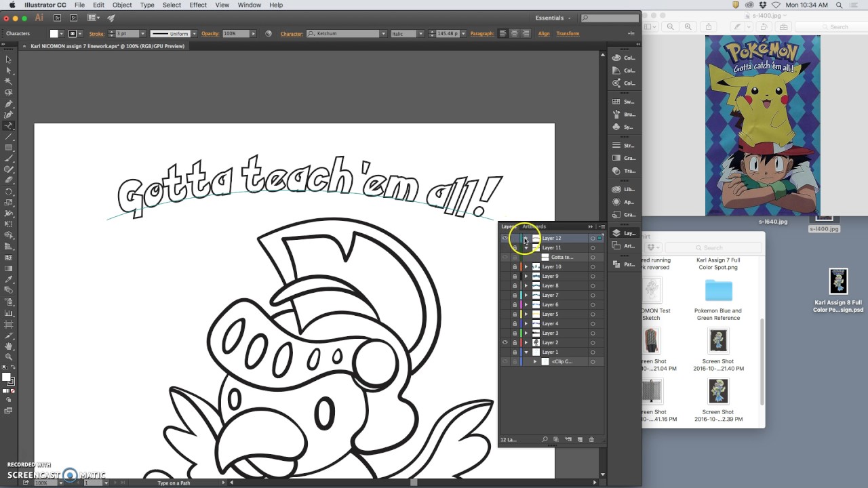Switch to the Artboards tab
868x488 pixels.
(534, 226)
